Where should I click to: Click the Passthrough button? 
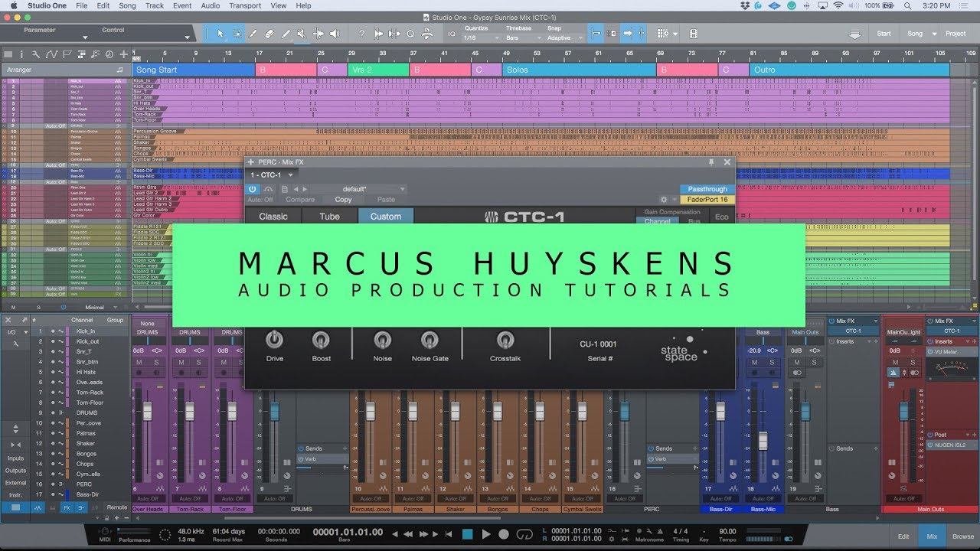pyautogui.click(x=707, y=189)
